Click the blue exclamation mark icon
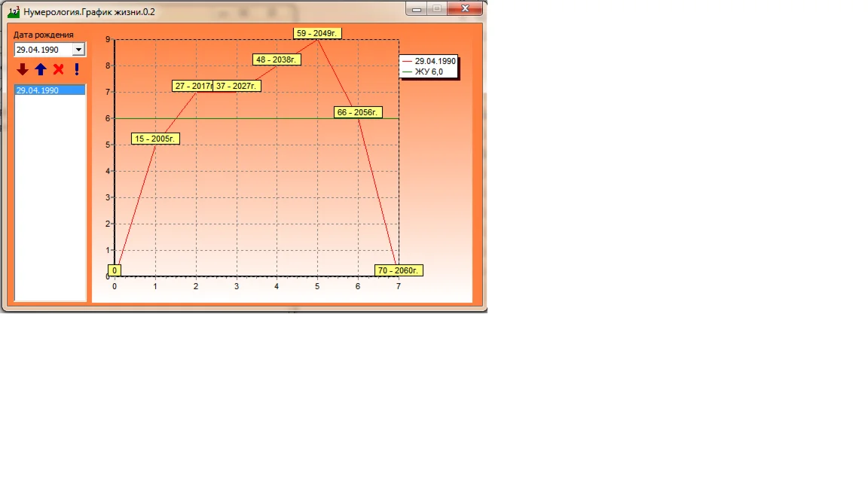This screenshot has width=868, height=488. point(76,69)
